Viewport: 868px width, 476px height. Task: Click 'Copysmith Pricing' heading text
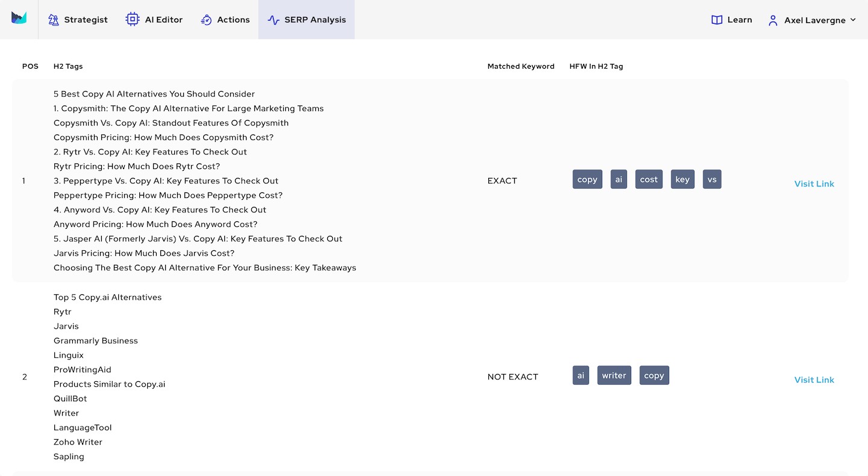pyautogui.click(x=163, y=138)
